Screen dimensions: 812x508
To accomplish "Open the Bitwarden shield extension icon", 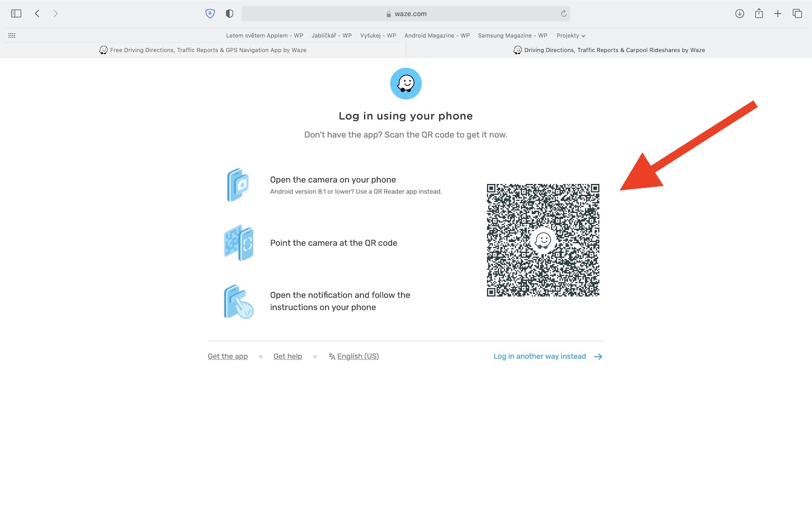I will pyautogui.click(x=210, y=14).
